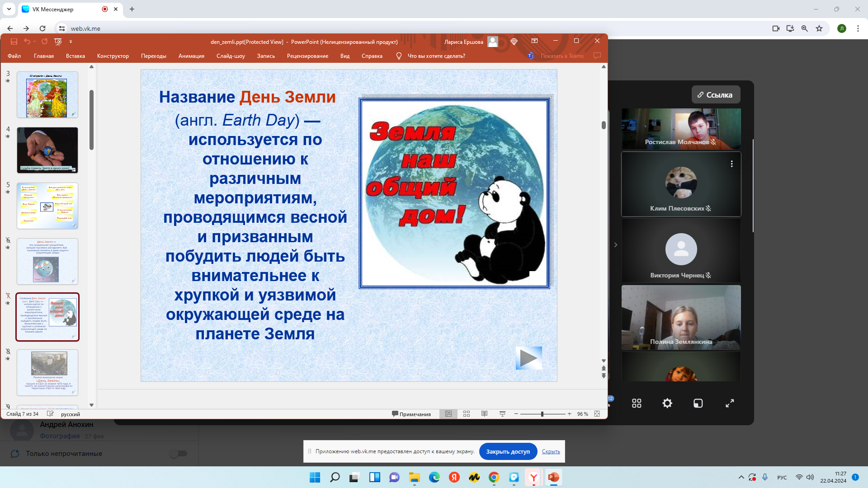This screenshot has width=868, height=488.
Task: Start slideshow from beginning via quick access icon
Action: point(58,42)
